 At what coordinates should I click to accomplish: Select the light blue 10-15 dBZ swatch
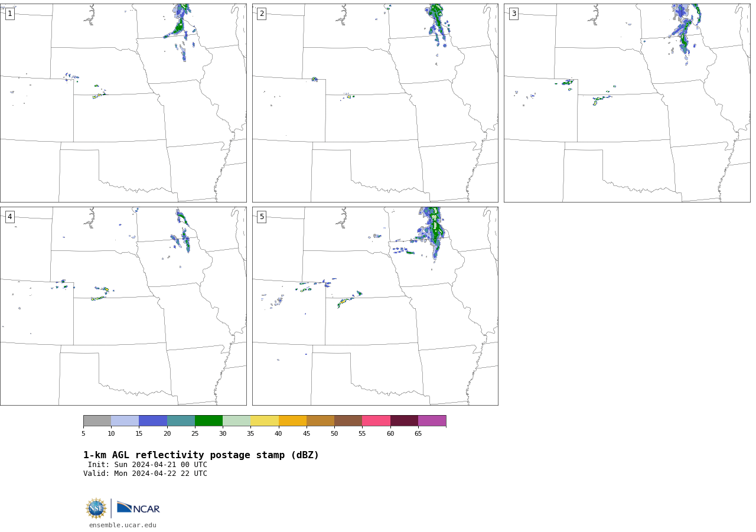click(x=125, y=420)
